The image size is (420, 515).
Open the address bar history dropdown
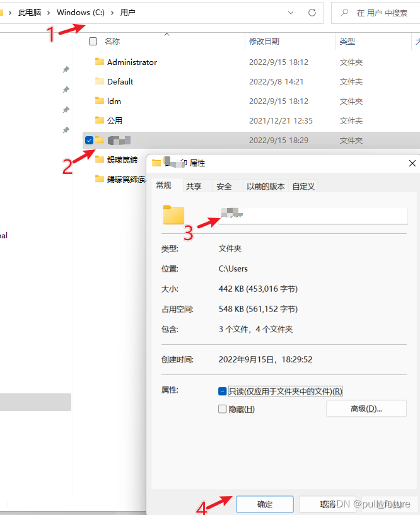pyautogui.click(x=291, y=13)
